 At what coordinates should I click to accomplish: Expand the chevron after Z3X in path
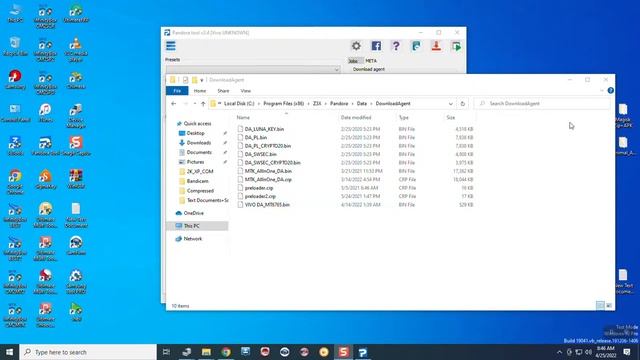click(326, 104)
